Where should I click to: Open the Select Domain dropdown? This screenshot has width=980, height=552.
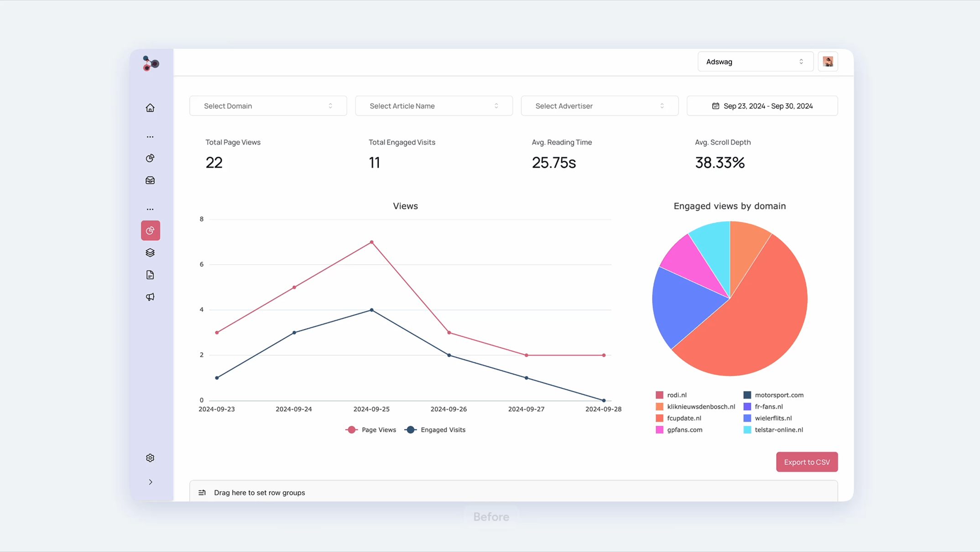(268, 106)
